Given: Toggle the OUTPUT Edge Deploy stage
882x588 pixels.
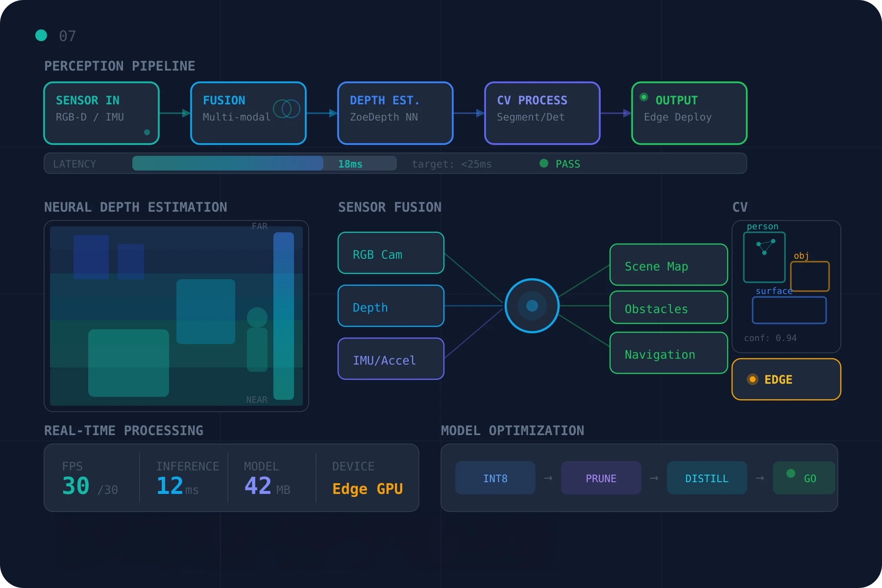Looking at the screenshot, I should pyautogui.click(x=689, y=113).
